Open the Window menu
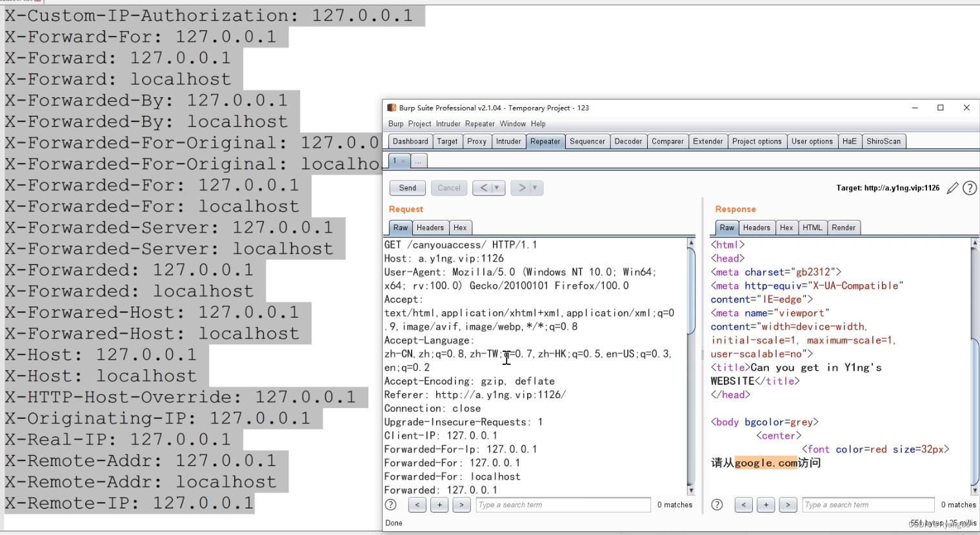Image resolution: width=980 pixels, height=535 pixels. 513,124
